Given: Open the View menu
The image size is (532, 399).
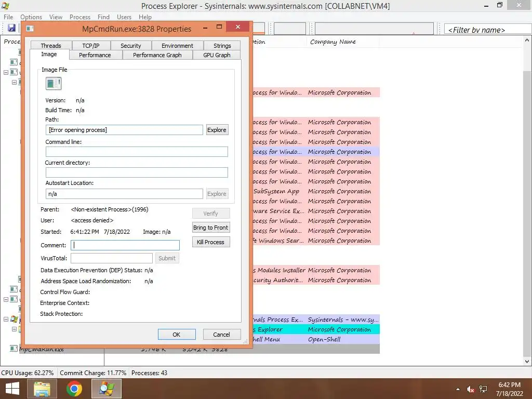Looking at the screenshot, I should coord(56,17).
